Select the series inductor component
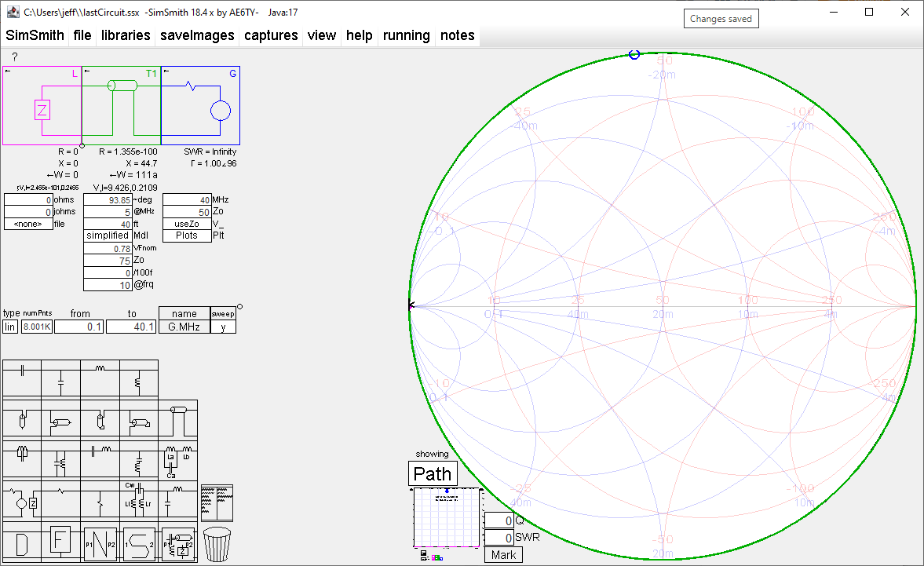 coord(100,378)
